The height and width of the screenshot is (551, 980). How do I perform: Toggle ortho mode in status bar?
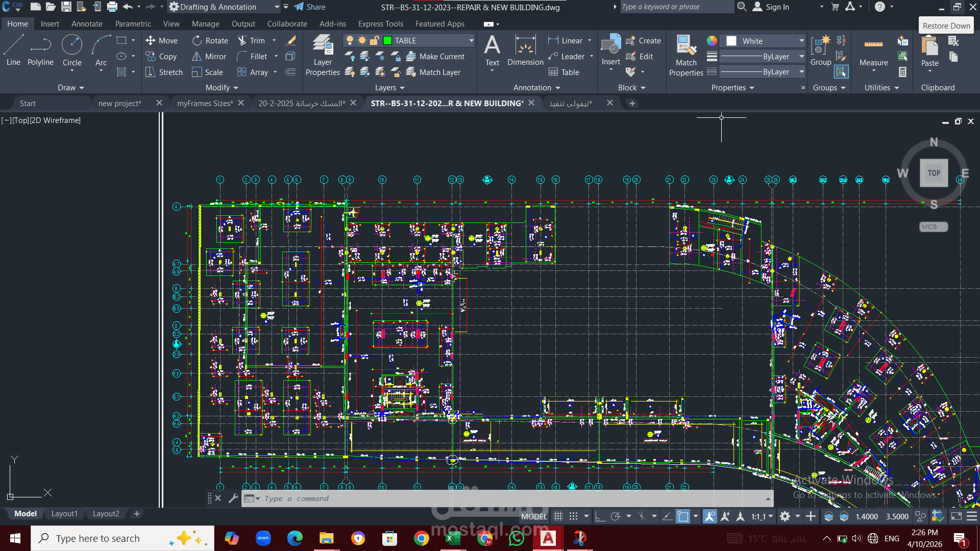click(600, 516)
